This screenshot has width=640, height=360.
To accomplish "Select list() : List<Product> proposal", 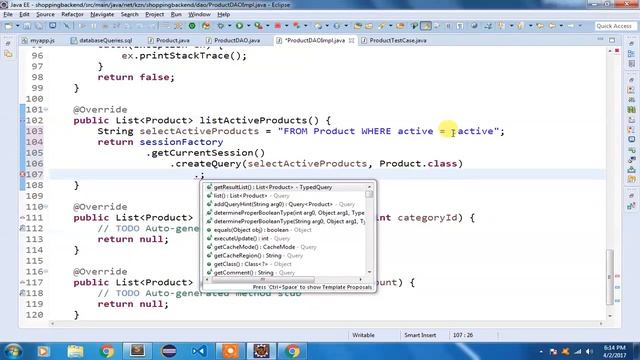I will click(285, 196).
